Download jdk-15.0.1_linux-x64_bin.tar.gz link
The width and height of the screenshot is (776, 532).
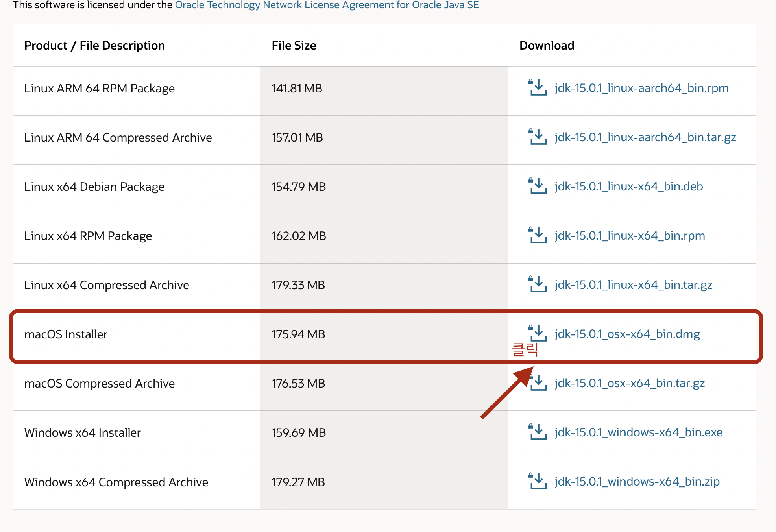click(x=633, y=285)
